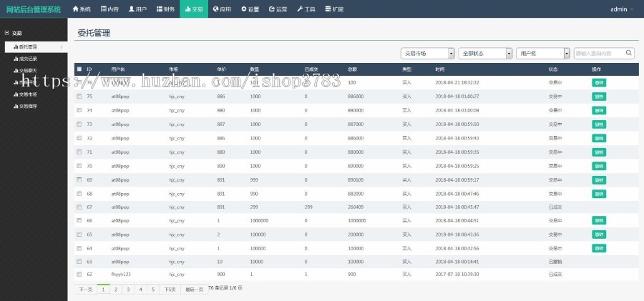The image size is (644, 301).
Task: Open the 系统 home icon menu
Action: [x=82, y=9]
